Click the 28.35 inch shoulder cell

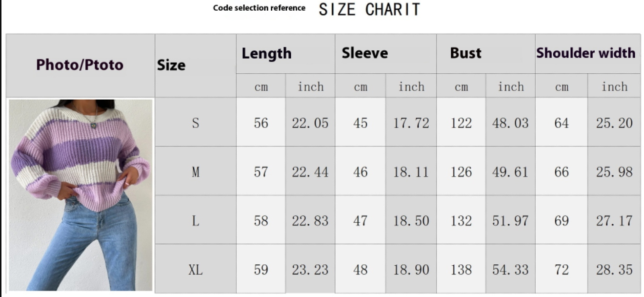614,269
